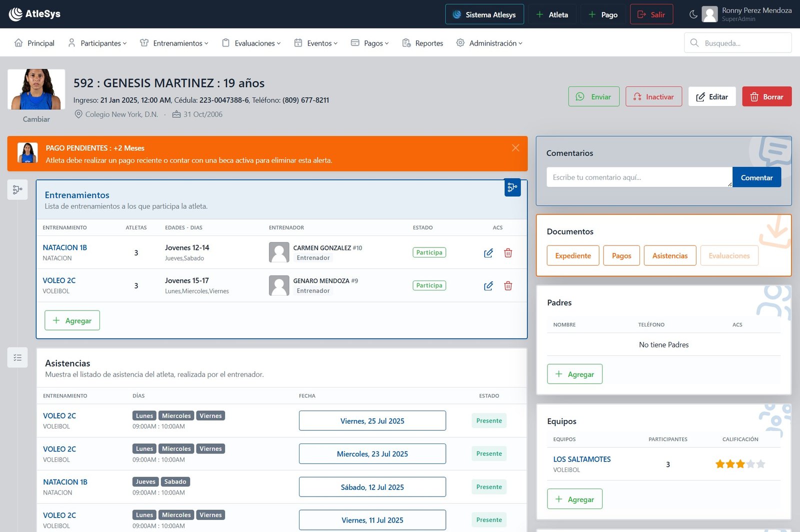Delete VOLEO 2C training with trash icon

508,286
